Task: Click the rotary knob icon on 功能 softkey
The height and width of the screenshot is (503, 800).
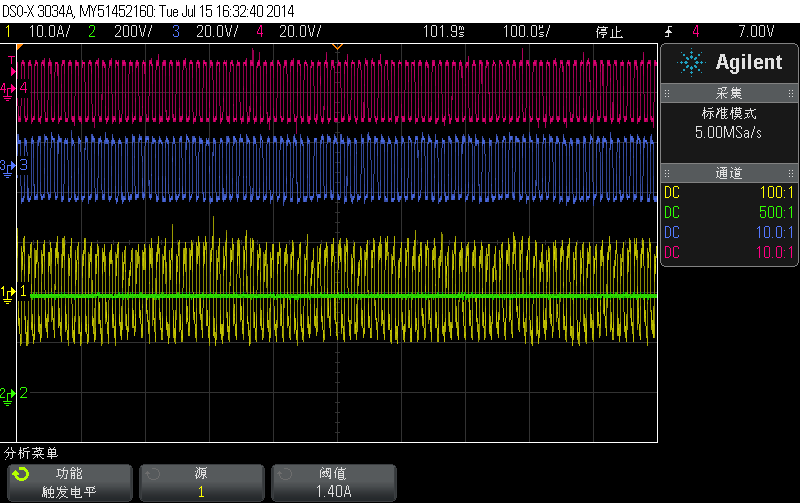Action: click(x=21, y=474)
